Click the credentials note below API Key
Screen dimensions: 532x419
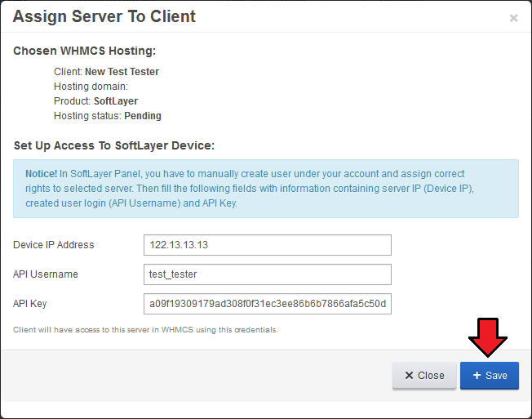click(145, 330)
